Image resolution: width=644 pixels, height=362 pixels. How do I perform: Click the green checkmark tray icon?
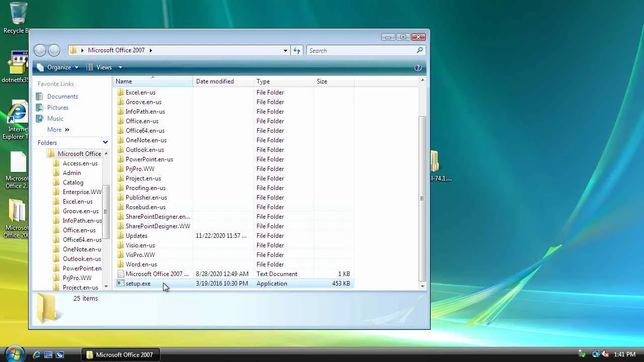tap(582, 354)
